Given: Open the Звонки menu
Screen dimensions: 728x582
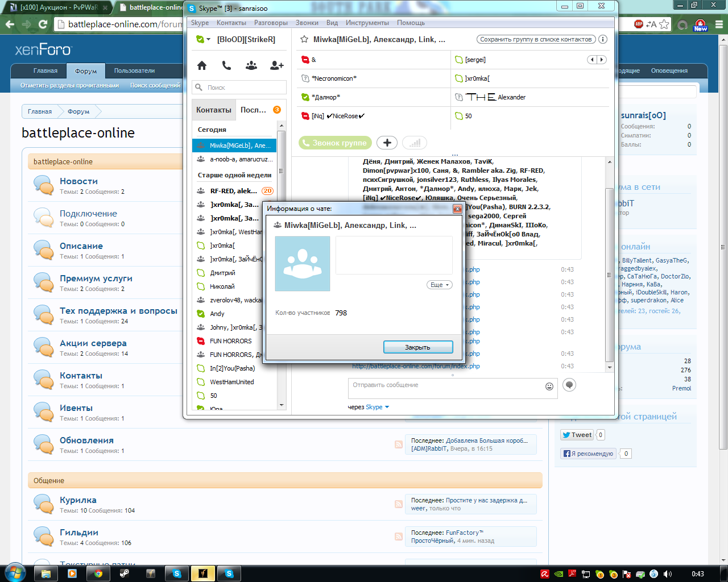Looking at the screenshot, I should [x=307, y=23].
